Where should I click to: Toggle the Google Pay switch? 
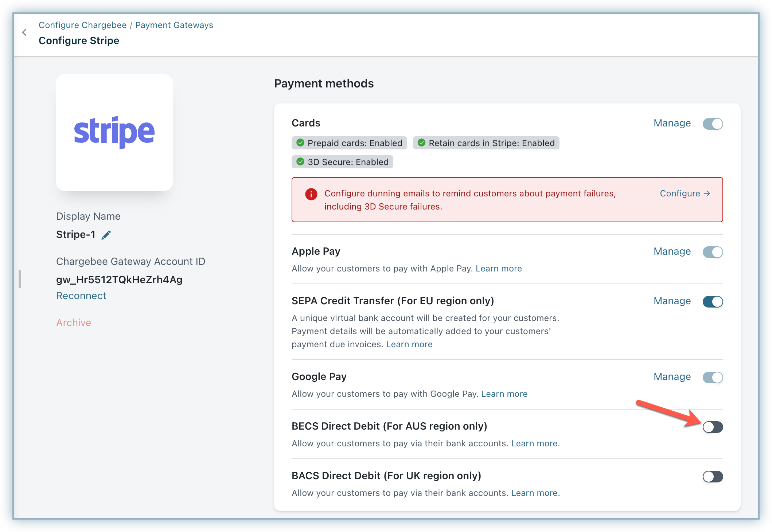(713, 378)
